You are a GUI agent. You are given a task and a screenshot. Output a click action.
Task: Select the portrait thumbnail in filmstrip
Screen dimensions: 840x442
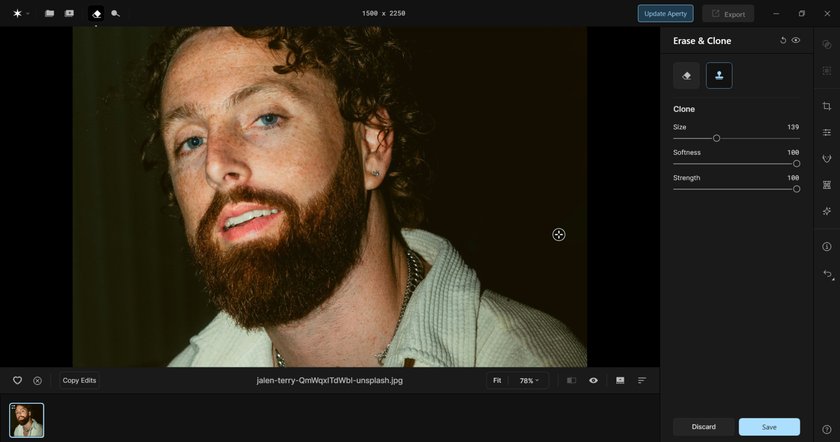click(x=27, y=420)
